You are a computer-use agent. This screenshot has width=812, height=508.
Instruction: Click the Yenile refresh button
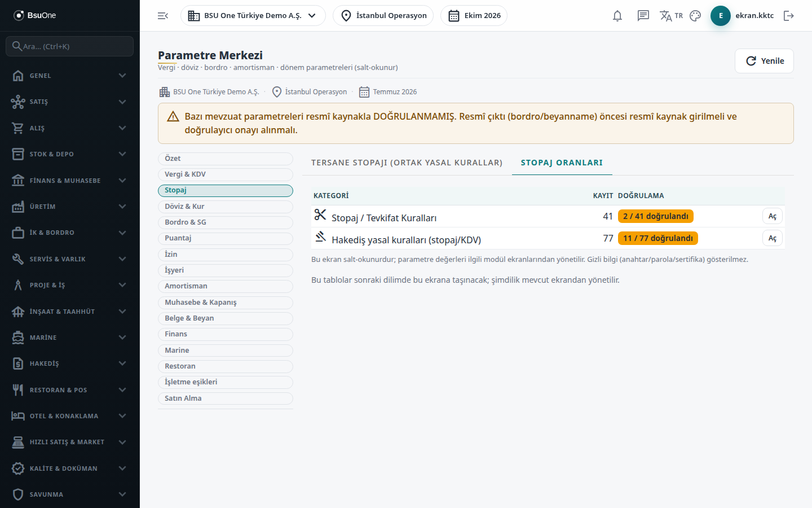coord(764,61)
